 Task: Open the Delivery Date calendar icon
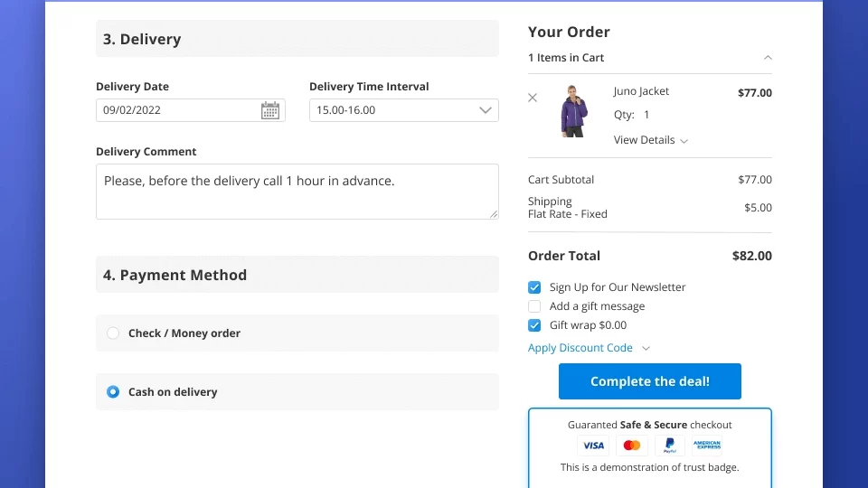269,110
